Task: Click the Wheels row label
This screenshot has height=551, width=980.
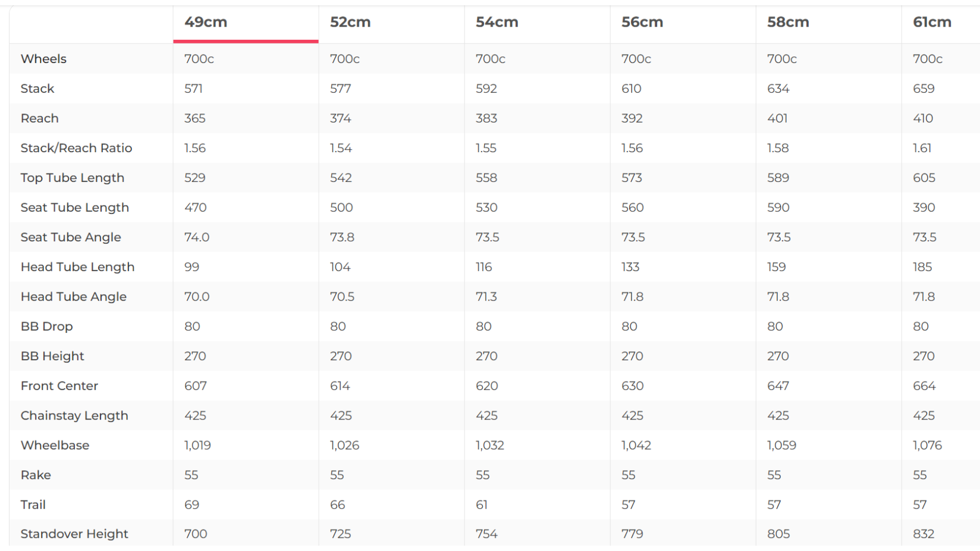Action: (43, 59)
